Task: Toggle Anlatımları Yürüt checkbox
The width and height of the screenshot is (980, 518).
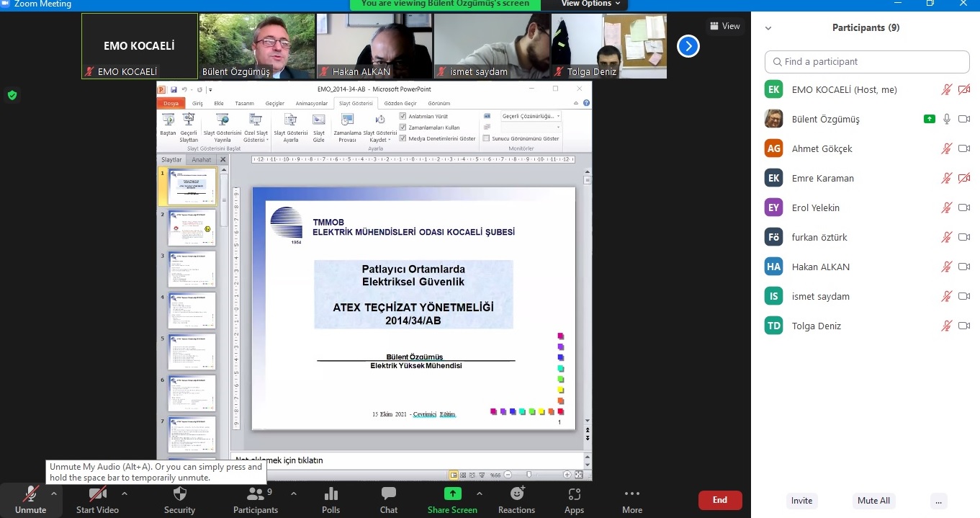Action: pyautogui.click(x=403, y=116)
